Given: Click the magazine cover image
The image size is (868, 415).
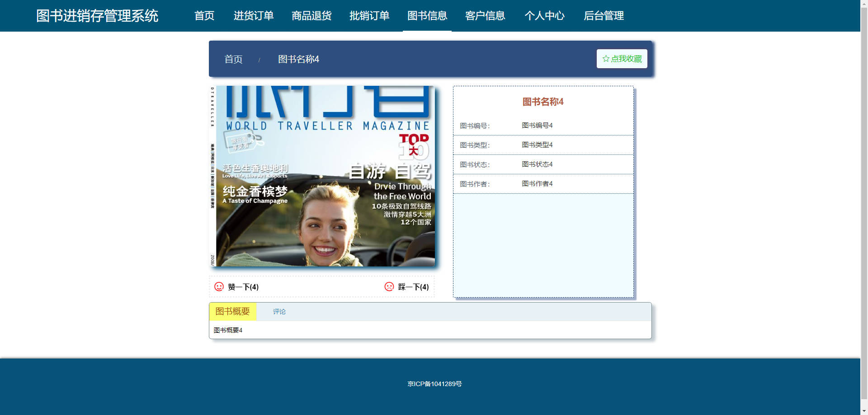Looking at the screenshot, I should point(322,176).
